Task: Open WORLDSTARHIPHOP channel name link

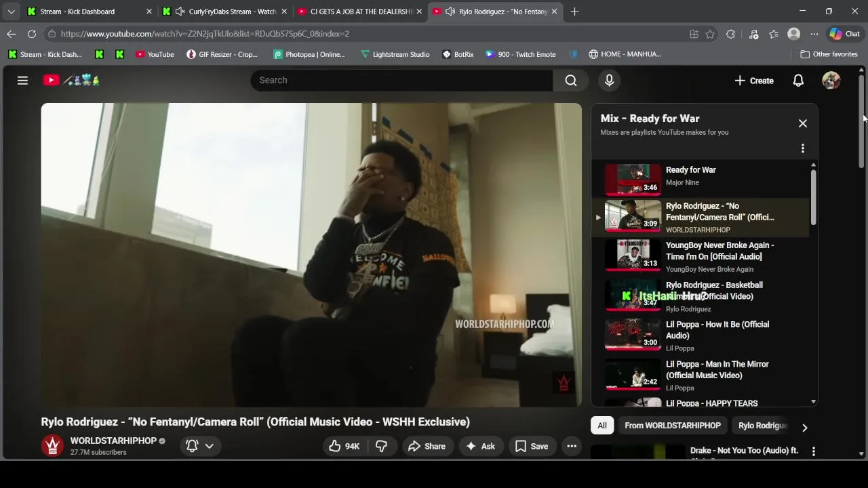Action: coord(113,441)
